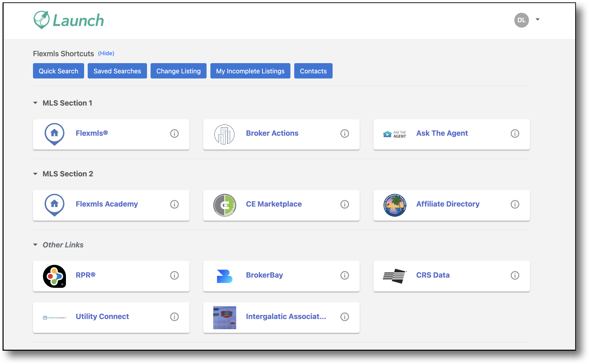
Task: Click the Ask The Agent logo
Action: [x=395, y=134]
